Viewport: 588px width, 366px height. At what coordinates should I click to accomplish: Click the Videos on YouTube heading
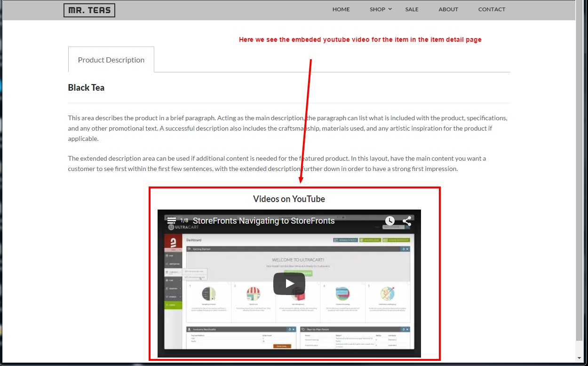(289, 199)
